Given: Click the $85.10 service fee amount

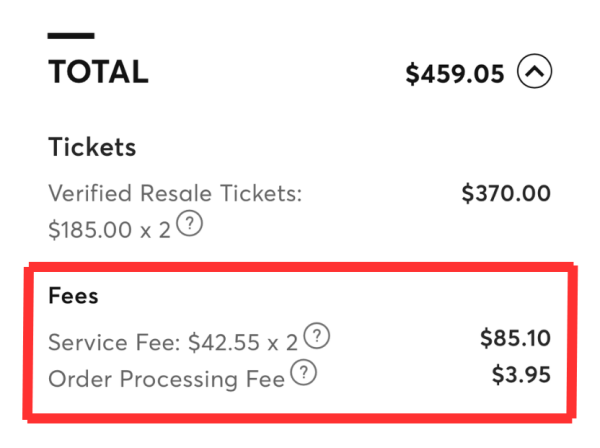Looking at the screenshot, I should coord(515,338).
